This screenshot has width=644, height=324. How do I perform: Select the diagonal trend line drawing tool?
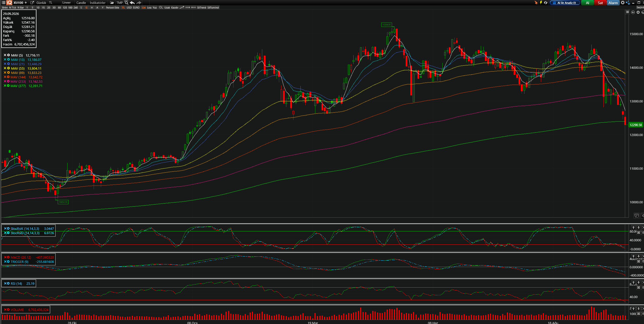point(182,7)
